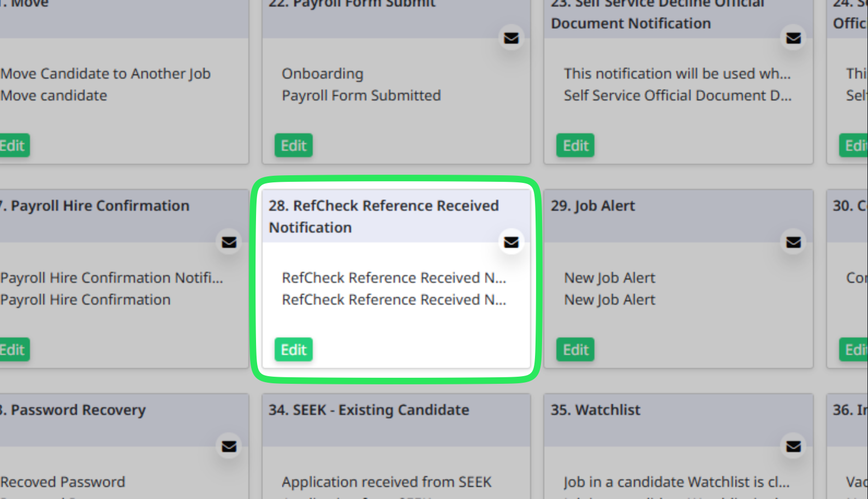Click 'Job in a candidate Watchlist is cl...' text
Viewport: 868px width, 499px height.
[677, 482]
